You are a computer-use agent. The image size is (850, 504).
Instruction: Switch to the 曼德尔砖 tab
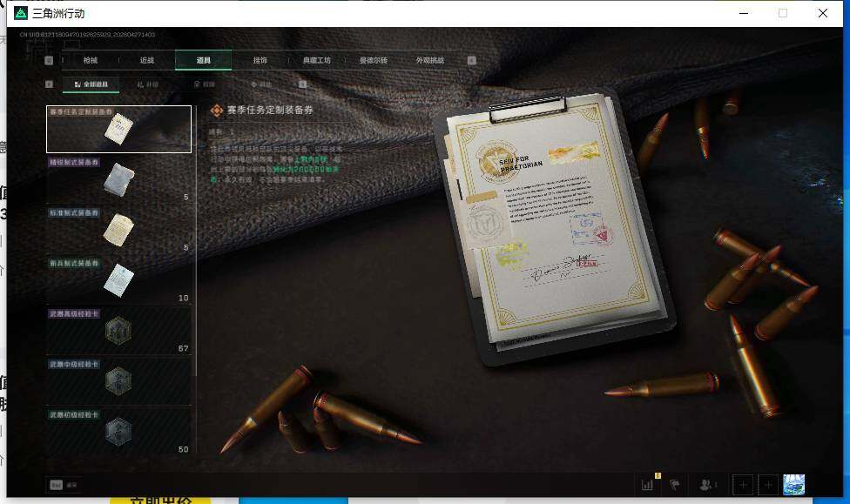tap(374, 60)
